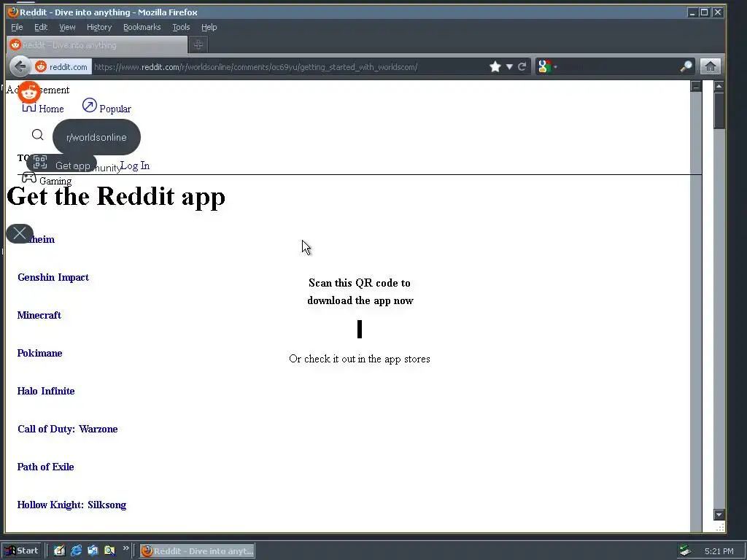Click the 'Scan this QR code' text
The width and height of the screenshot is (747, 560).
tap(360, 292)
